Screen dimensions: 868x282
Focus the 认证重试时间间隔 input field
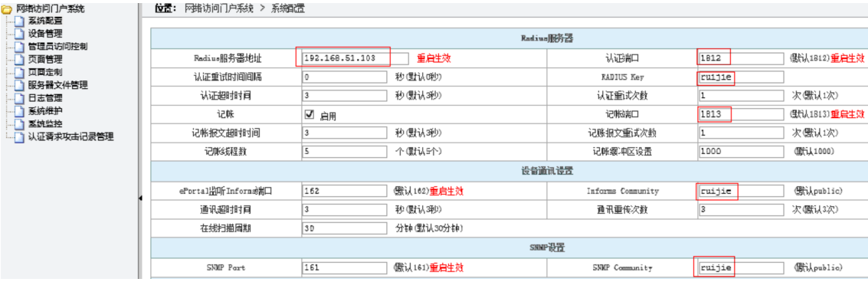tap(344, 77)
